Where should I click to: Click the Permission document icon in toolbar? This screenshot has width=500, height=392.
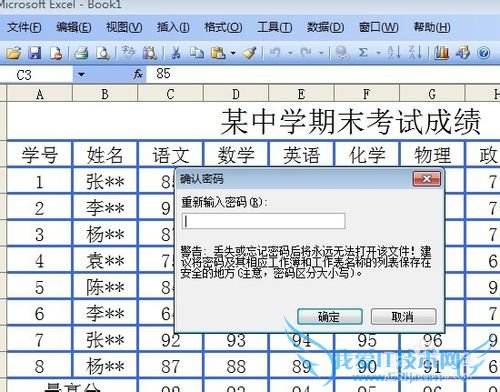(56, 53)
